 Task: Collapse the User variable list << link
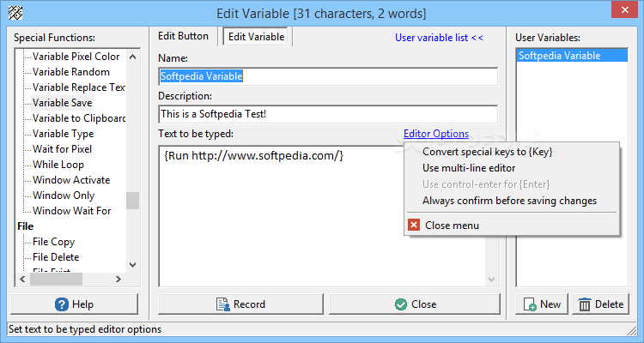439,38
